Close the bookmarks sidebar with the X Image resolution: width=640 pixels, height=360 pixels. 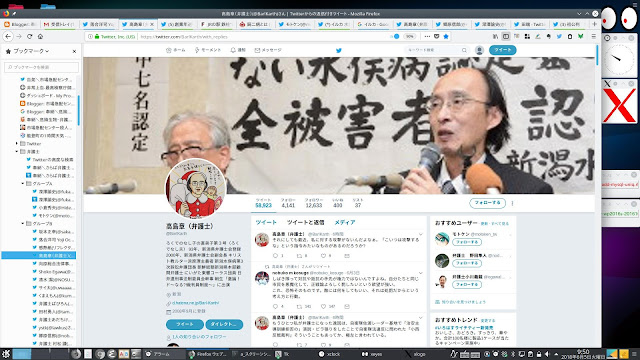click(x=74, y=51)
